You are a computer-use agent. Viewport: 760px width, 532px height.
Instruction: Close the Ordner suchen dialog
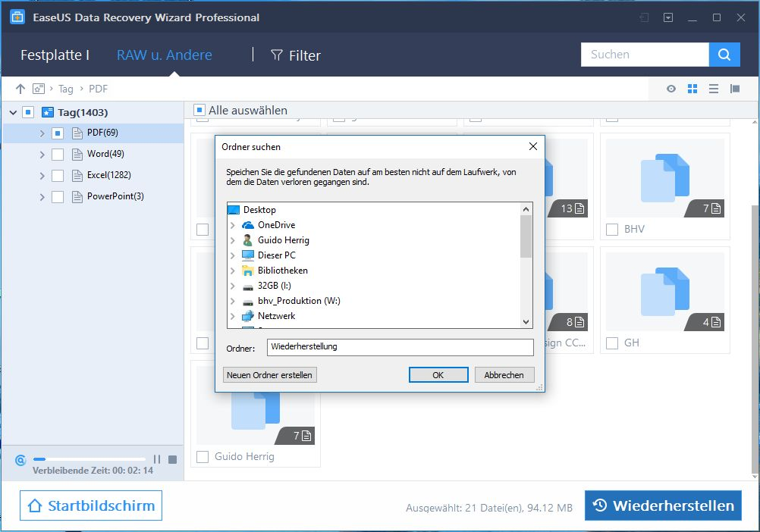coord(533,146)
